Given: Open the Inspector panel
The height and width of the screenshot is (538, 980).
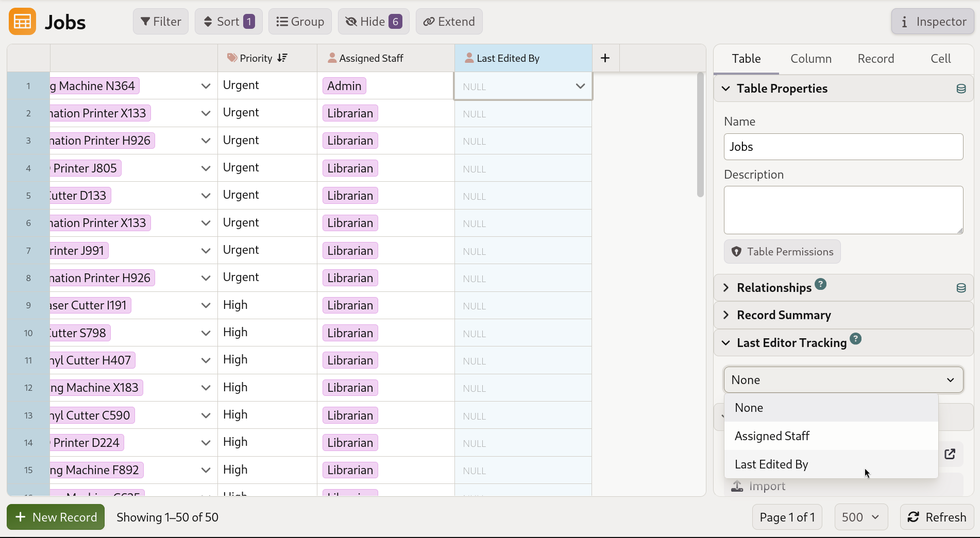Looking at the screenshot, I should (x=932, y=21).
